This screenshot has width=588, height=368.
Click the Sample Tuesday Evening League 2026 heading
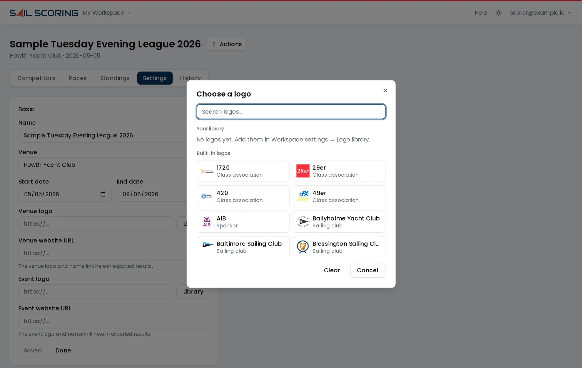coord(105,44)
